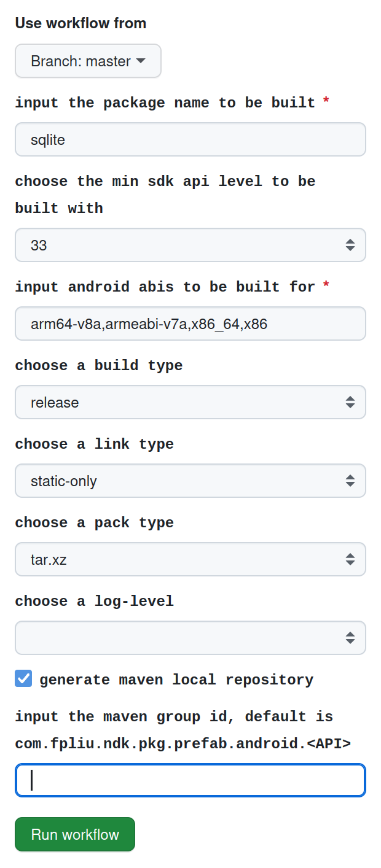Viewport: 381px width, 868px height.
Task: Click the log-level selector arrows icon
Action: pos(350,638)
